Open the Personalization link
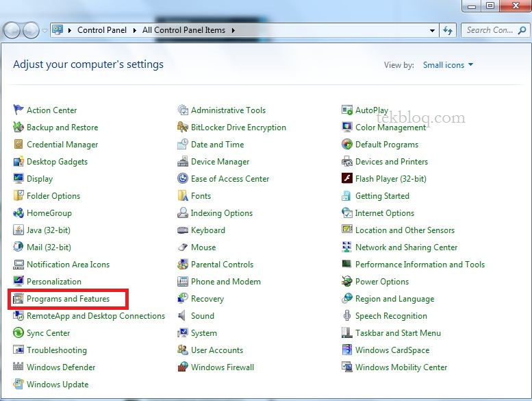 click(54, 282)
